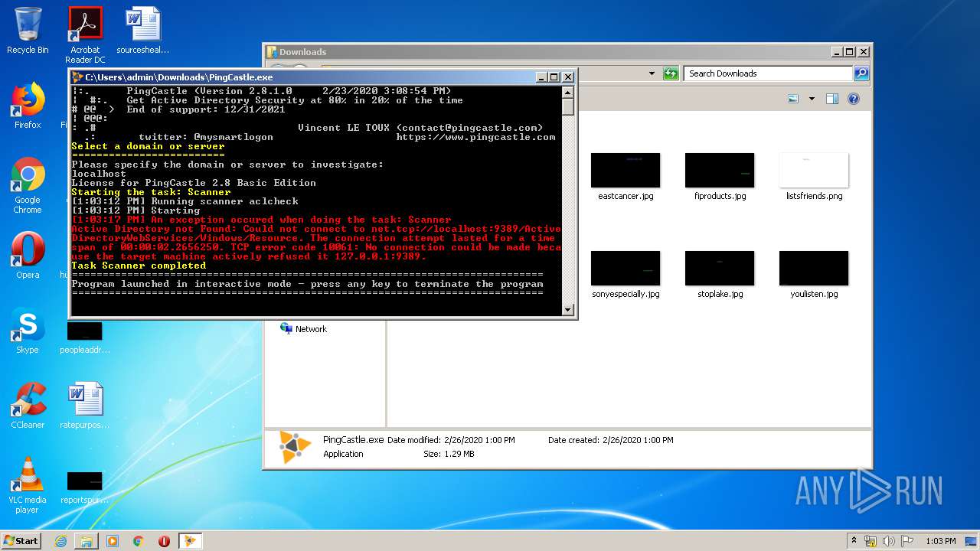Open Chrome from the taskbar

coord(139,541)
